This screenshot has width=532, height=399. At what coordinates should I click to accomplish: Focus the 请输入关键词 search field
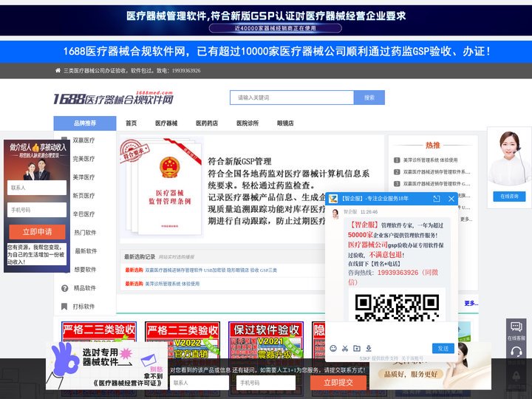pyautogui.click(x=292, y=98)
